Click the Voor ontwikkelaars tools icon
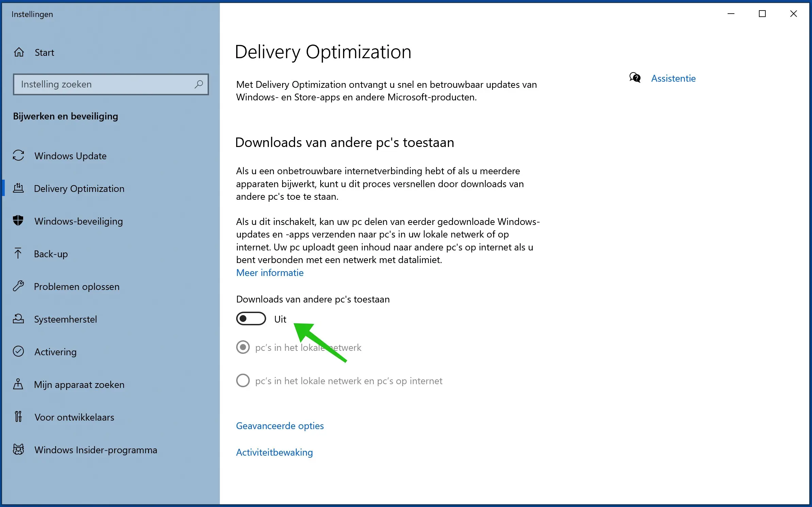Image resolution: width=812 pixels, height=507 pixels. [18, 417]
